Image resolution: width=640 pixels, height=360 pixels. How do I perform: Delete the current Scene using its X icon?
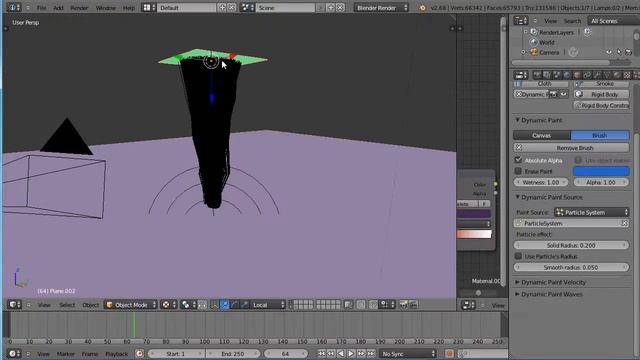click(x=340, y=7)
